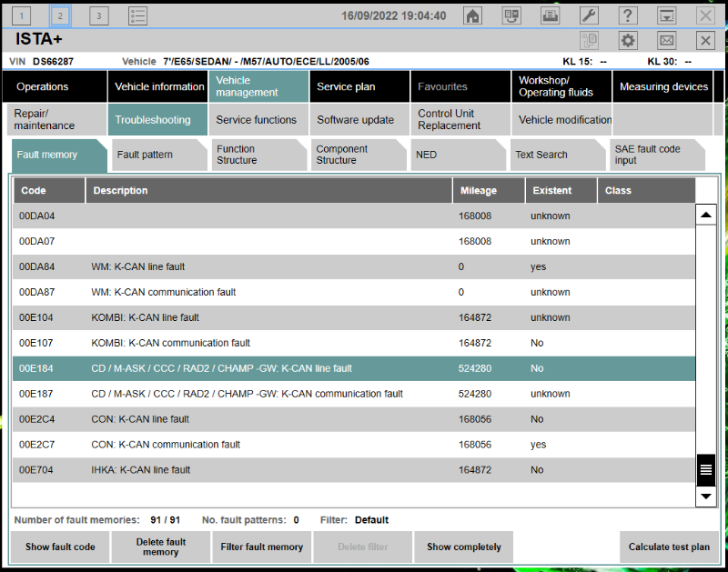This screenshot has height=572, width=728.
Task: Select the Fault memory tab
Action: coord(59,155)
